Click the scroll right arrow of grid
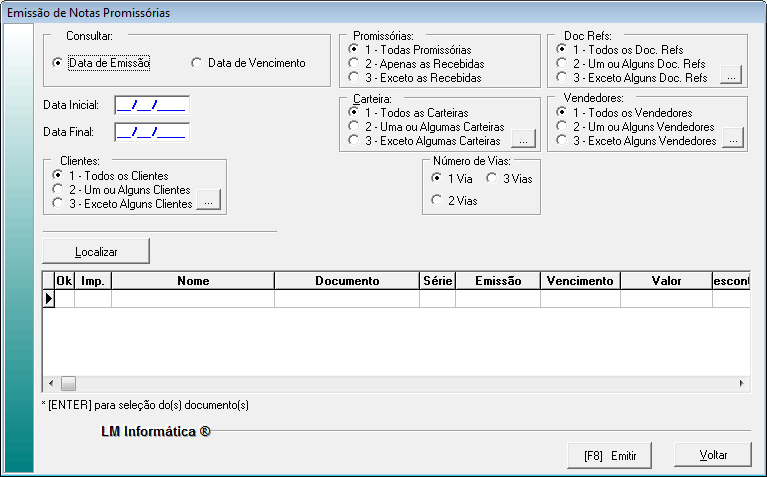The height and width of the screenshot is (477, 767). pyautogui.click(x=741, y=383)
